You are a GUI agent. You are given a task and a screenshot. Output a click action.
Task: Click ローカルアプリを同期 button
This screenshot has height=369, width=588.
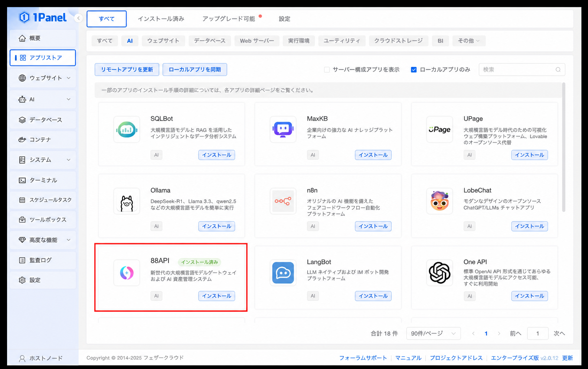(x=195, y=69)
